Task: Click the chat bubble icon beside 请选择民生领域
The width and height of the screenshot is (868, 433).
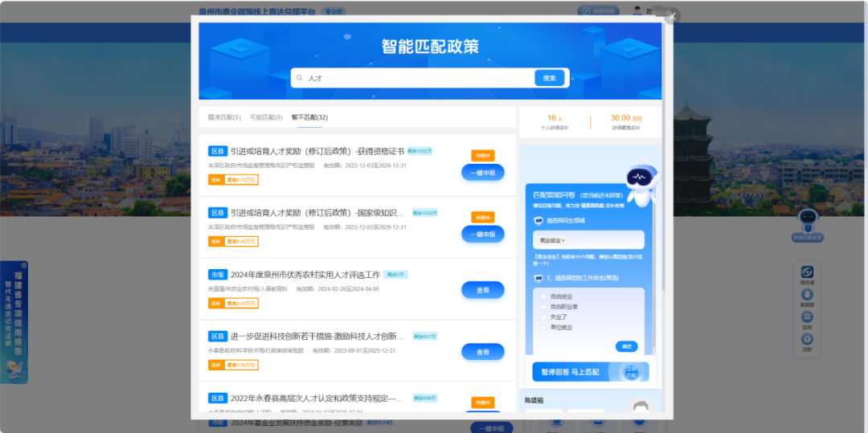Action: click(538, 221)
